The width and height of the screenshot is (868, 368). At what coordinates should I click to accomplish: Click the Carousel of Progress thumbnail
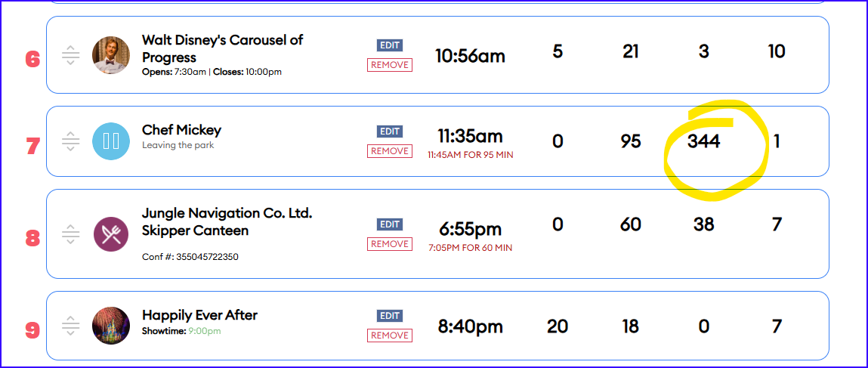111,56
